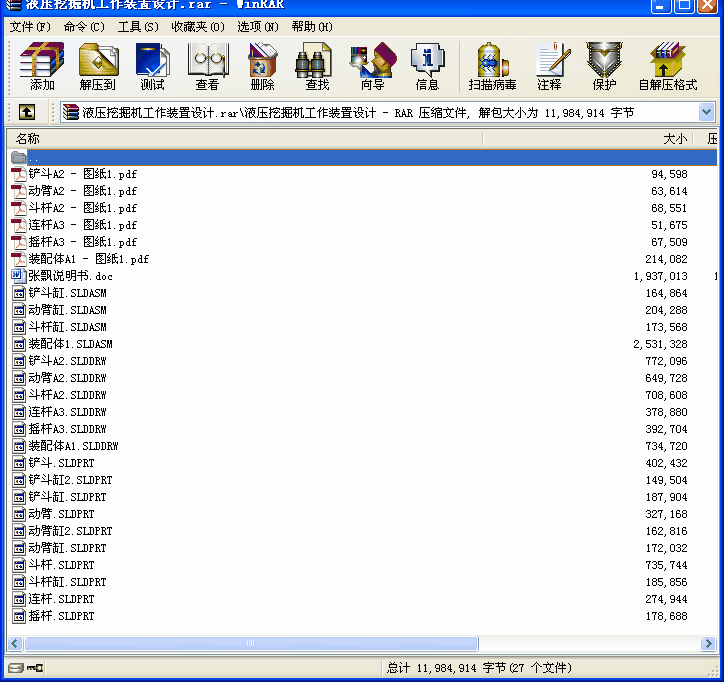This screenshot has height=682, width=724.
Task: Show archive 信息 (Info) icon
Action: [x=427, y=66]
